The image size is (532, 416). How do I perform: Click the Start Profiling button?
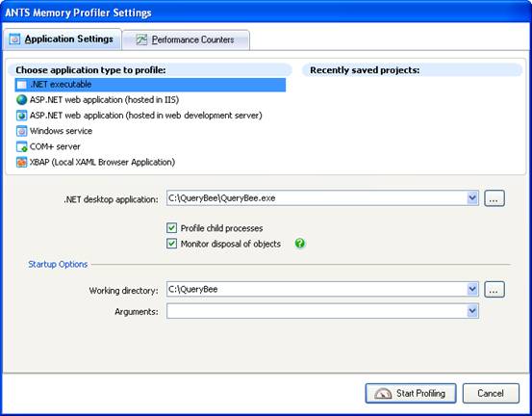(x=411, y=393)
